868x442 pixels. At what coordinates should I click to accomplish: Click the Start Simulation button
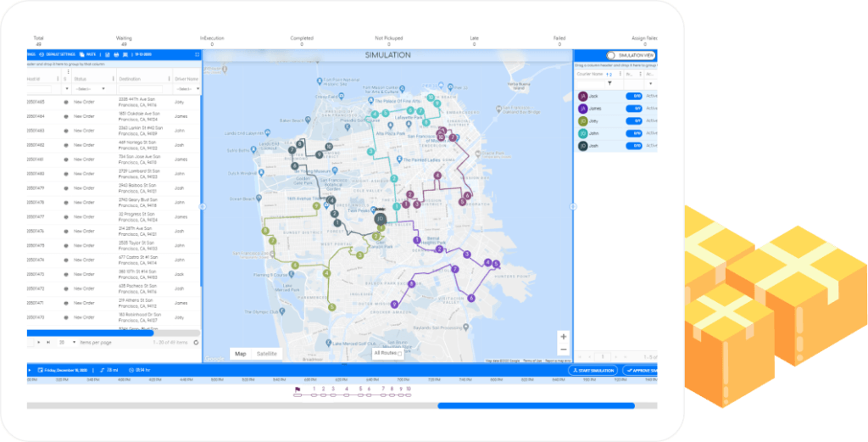(x=593, y=371)
